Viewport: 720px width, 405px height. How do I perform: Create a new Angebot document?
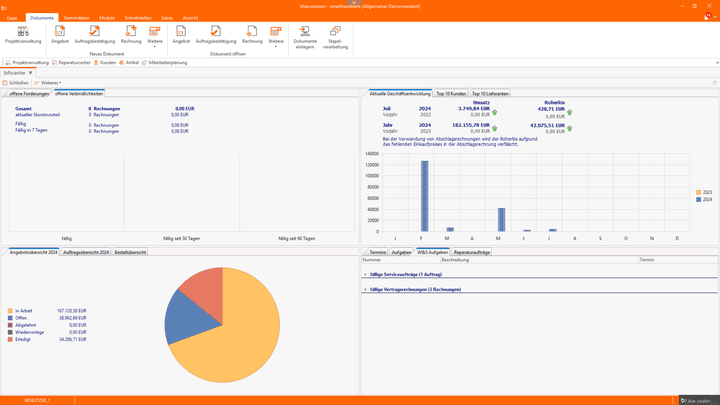click(60, 35)
